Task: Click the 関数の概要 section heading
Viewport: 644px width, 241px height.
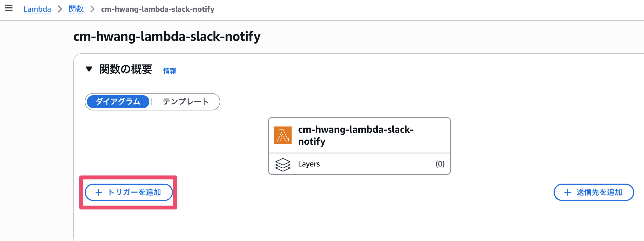Action: 125,69
